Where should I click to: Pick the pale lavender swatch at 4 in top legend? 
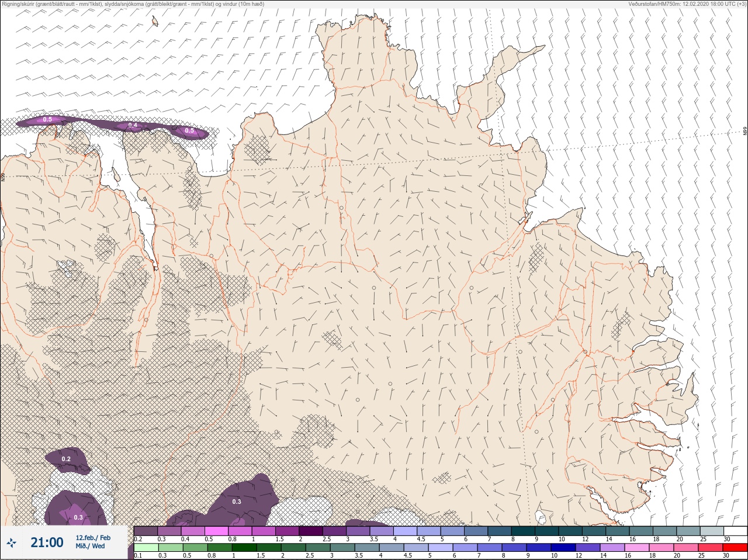click(x=406, y=531)
